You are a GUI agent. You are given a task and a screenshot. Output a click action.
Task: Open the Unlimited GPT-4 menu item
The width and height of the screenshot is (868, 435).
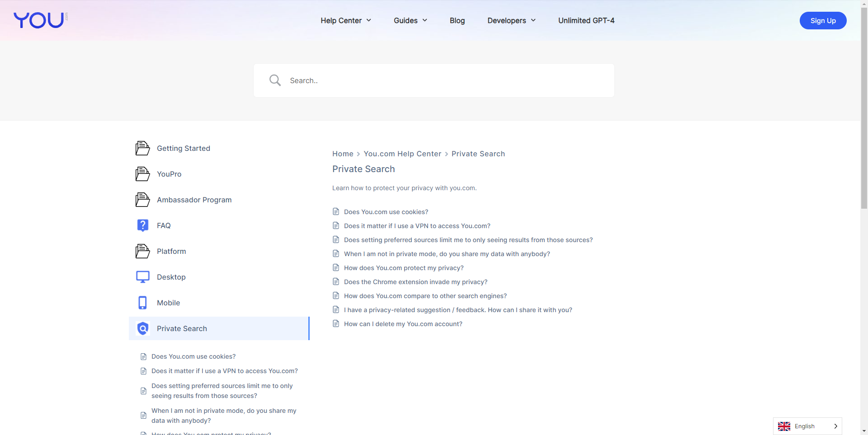586,20
